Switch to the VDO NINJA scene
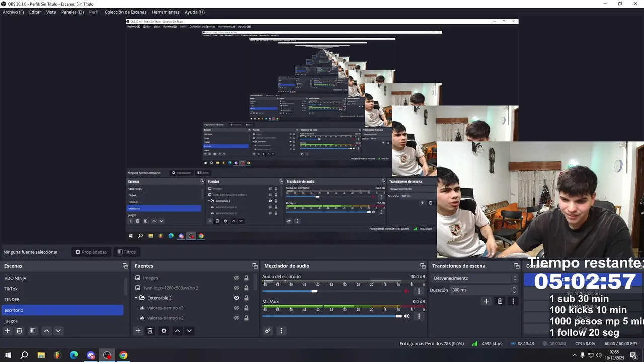This screenshot has height=362, width=644. [x=62, y=278]
